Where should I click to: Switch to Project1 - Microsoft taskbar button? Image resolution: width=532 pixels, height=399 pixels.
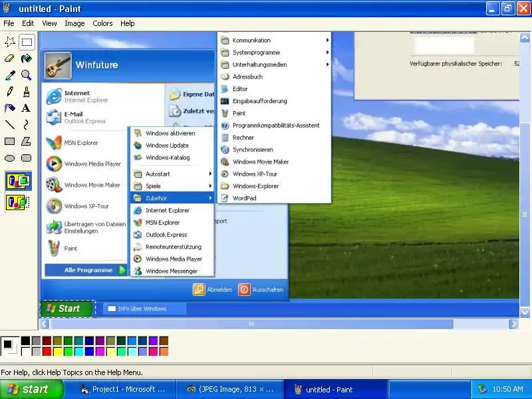[122, 389]
